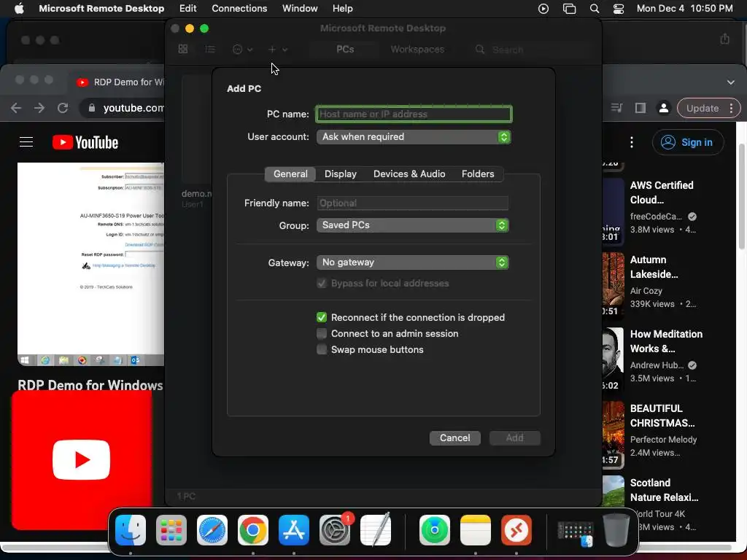Screen dimensions: 747x560
Task: Click the YouTube page vertical scrollbar
Action: [742, 195]
